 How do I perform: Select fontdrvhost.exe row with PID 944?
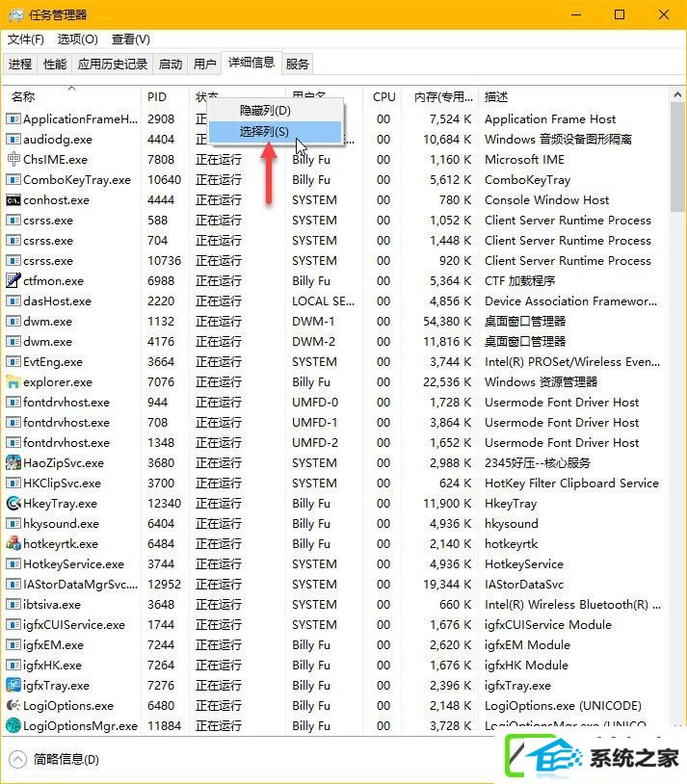[x=335, y=402]
